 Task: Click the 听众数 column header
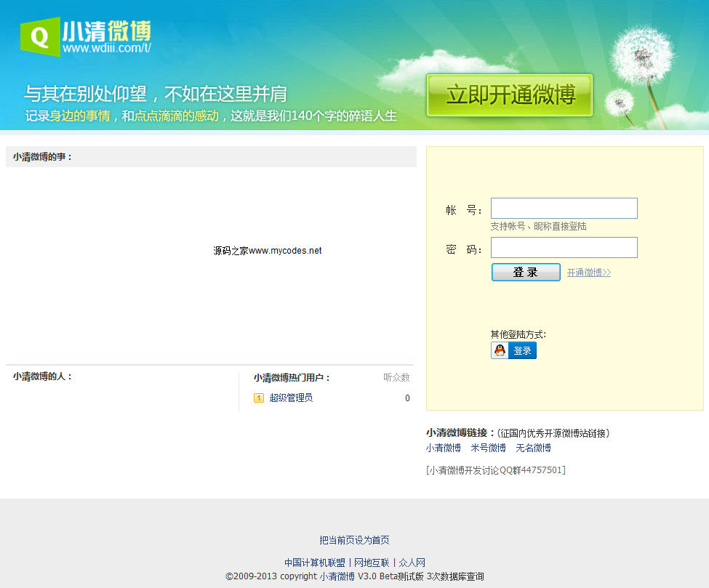[396, 378]
